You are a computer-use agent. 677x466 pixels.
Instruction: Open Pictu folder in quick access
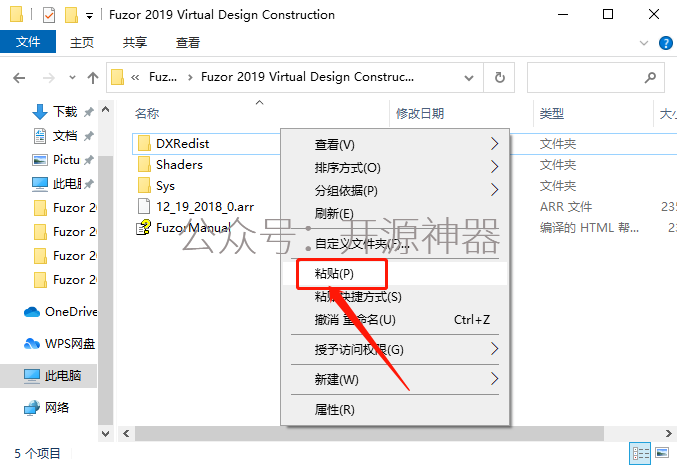click(x=66, y=160)
